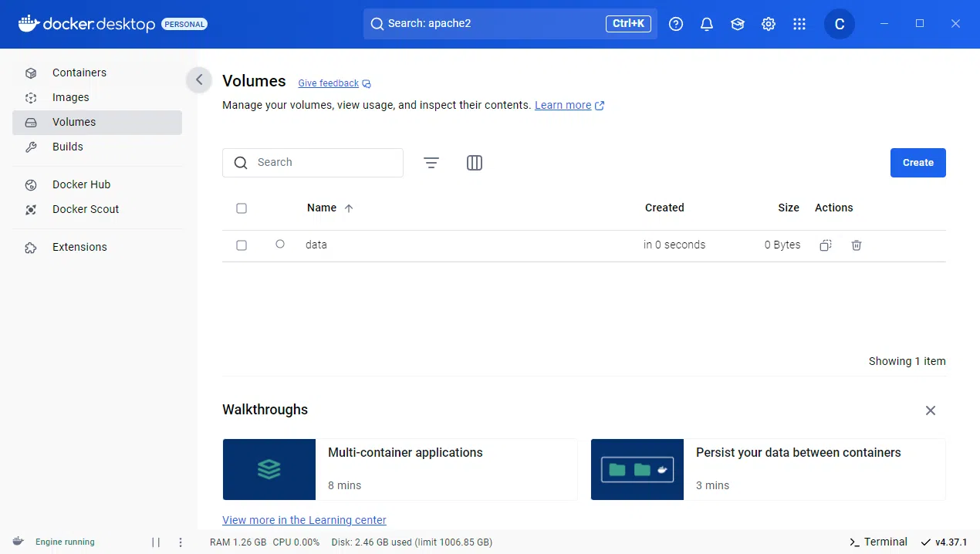Image resolution: width=980 pixels, height=554 pixels.
Task: Check the select-all volumes checkbox
Action: pyautogui.click(x=242, y=208)
